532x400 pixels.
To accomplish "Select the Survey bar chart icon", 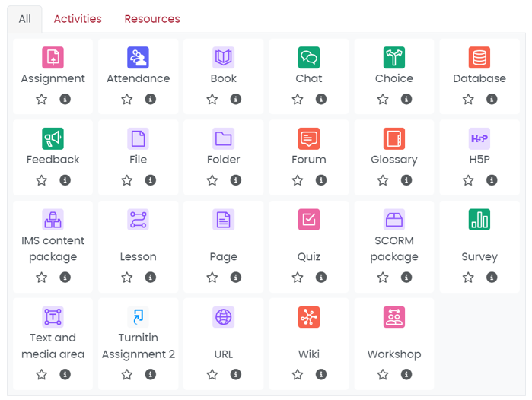I will 479,220.
